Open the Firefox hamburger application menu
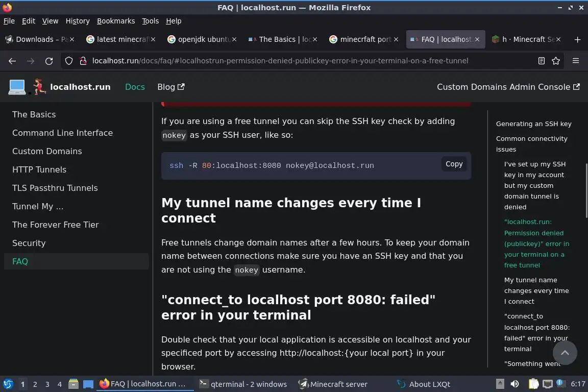This screenshot has width=588, height=392. pos(576,61)
